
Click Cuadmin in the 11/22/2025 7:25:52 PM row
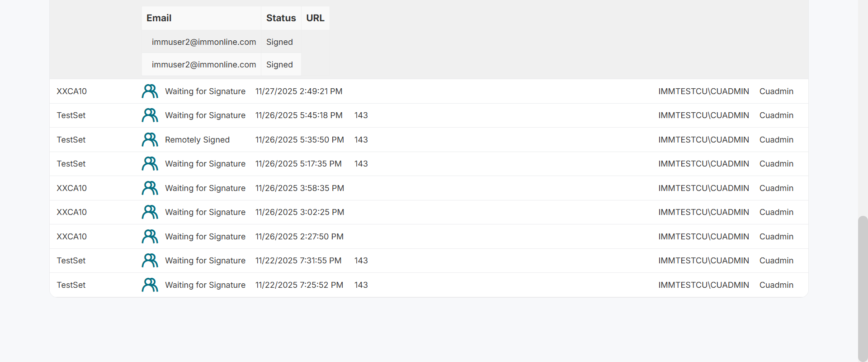[x=776, y=285]
